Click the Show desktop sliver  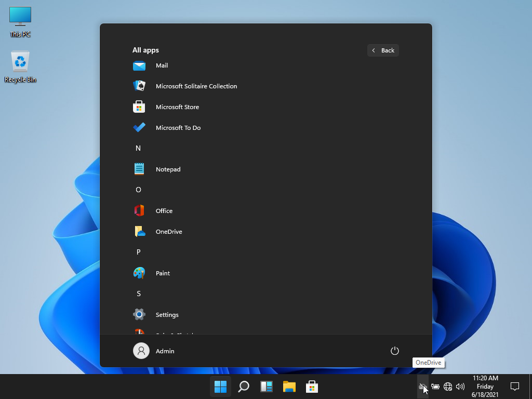coord(530,387)
